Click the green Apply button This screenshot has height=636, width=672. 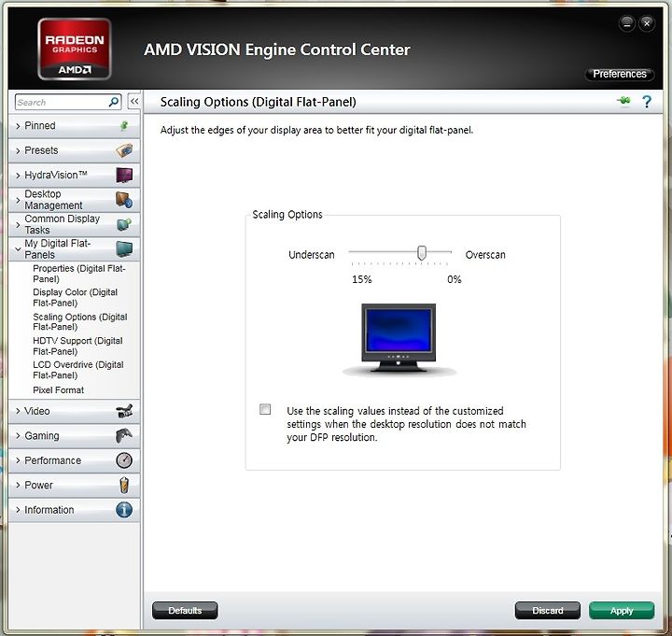tap(622, 610)
